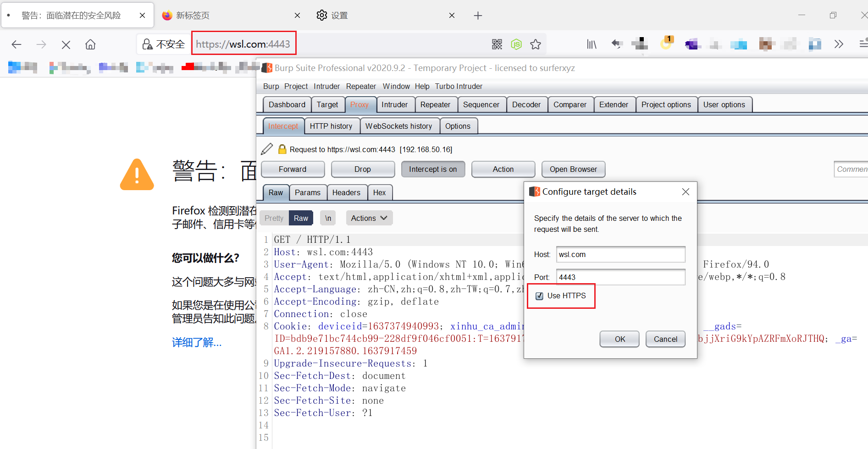Expand more toolbar extensions chevron
The width and height of the screenshot is (868, 449).
(839, 44)
